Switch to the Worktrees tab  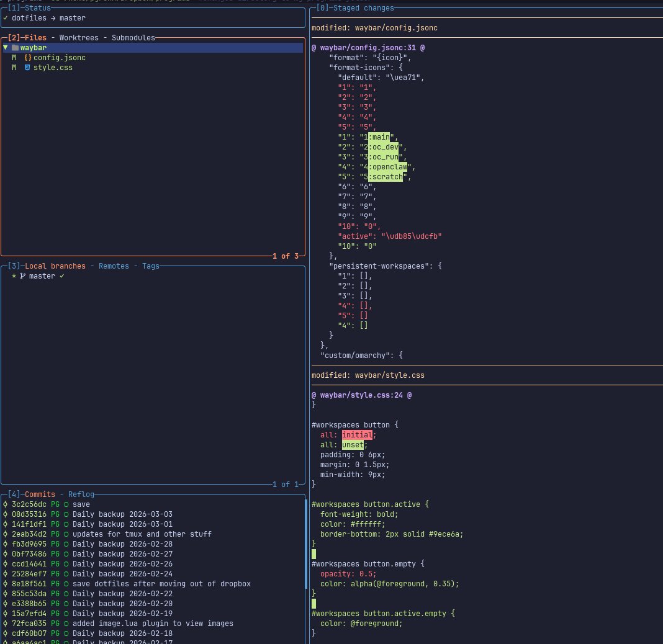[79, 38]
